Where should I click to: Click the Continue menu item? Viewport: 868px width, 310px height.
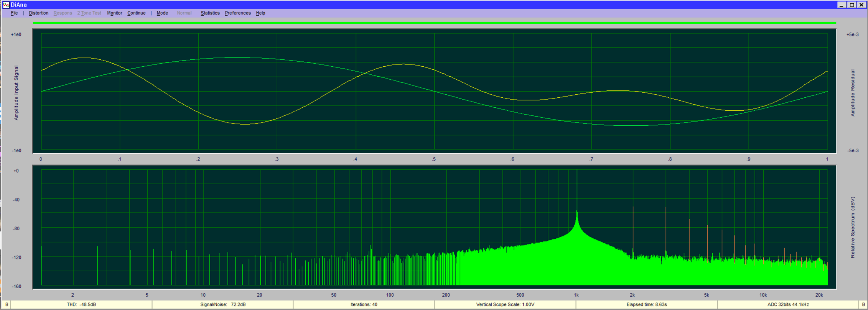tap(137, 13)
